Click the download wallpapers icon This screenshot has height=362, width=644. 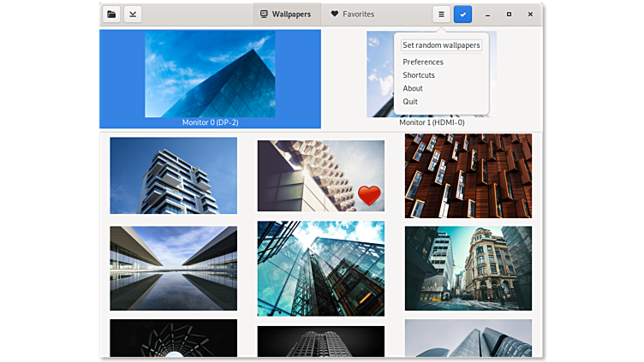point(133,14)
